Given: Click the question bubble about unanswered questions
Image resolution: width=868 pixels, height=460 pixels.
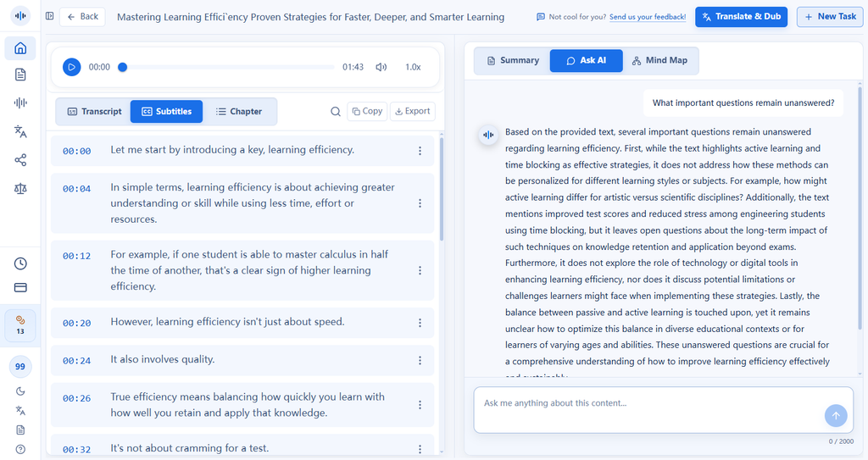Looking at the screenshot, I should click(x=743, y=103).
